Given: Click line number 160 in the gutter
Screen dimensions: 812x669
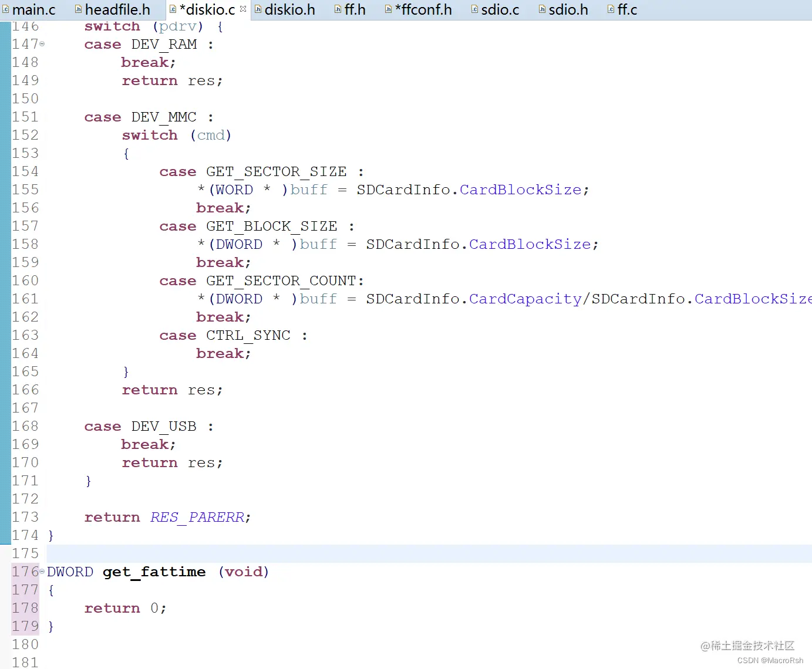Looking at the screenshot, I should 25,281.
